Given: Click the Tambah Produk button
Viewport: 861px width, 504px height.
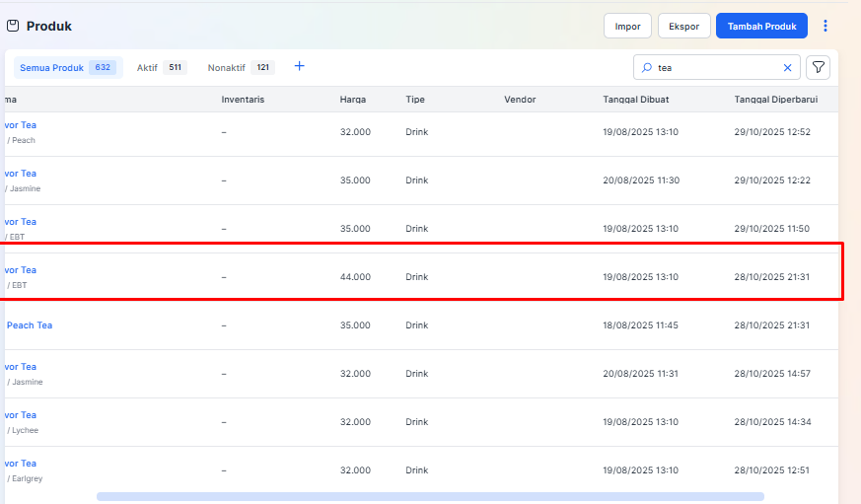Looking at the screenshot, I should tap(761, 26).
